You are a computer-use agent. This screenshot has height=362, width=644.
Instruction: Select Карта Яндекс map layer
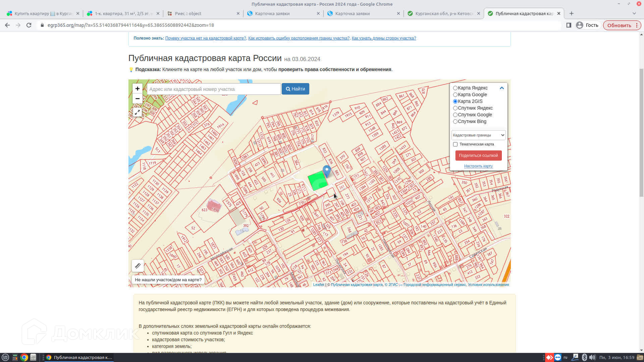tap(455, 88)
